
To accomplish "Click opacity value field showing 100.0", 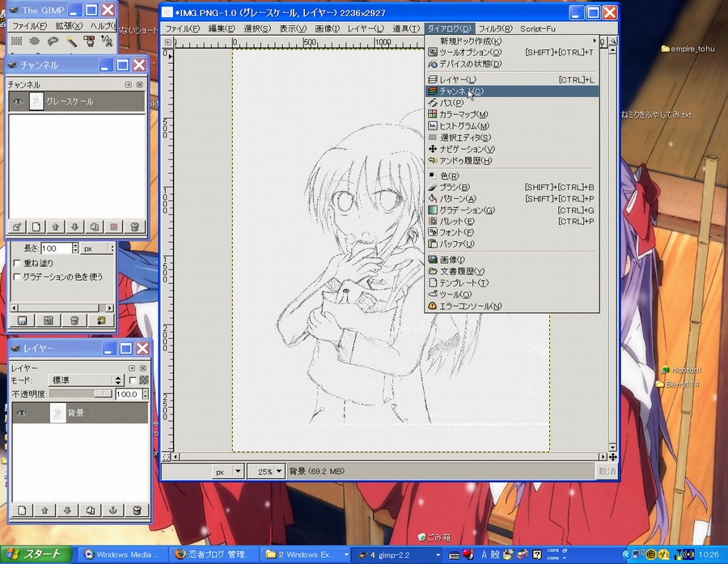I will pos(128,394).
